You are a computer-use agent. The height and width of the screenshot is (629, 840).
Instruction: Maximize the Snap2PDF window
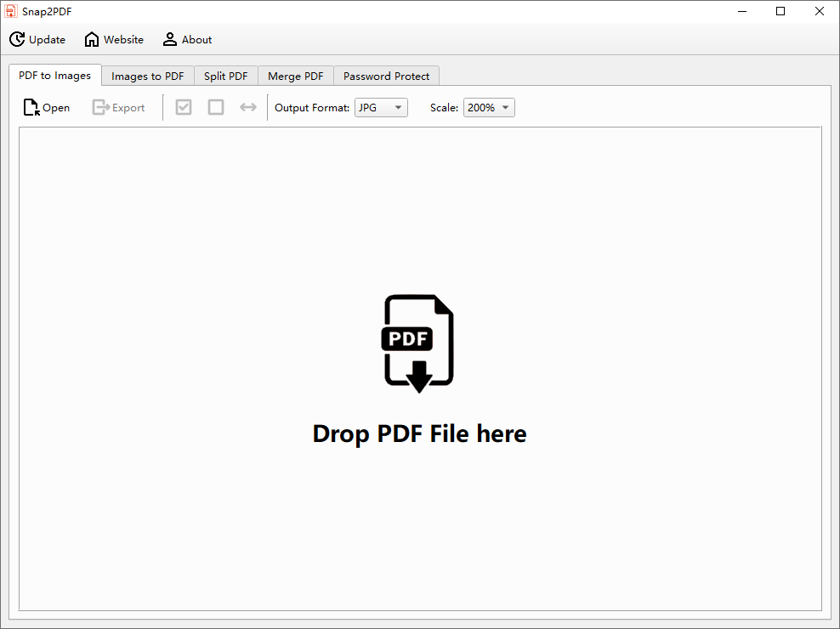(x=780, y=11)
